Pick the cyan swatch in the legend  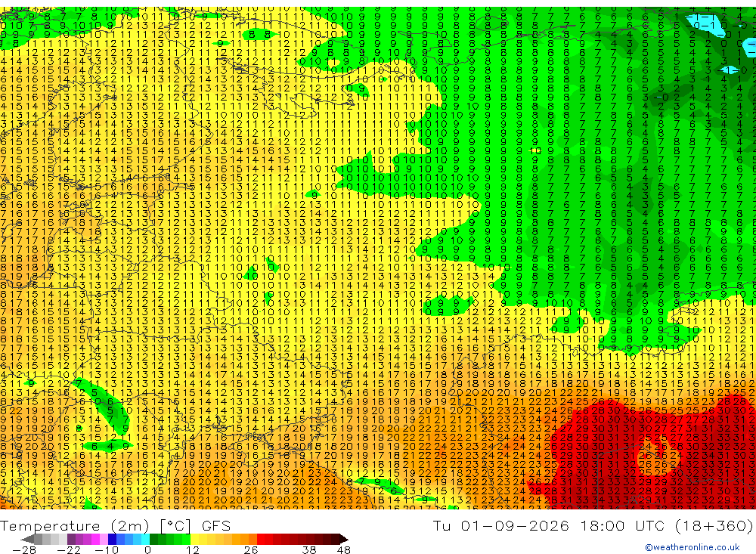(145, 539)
